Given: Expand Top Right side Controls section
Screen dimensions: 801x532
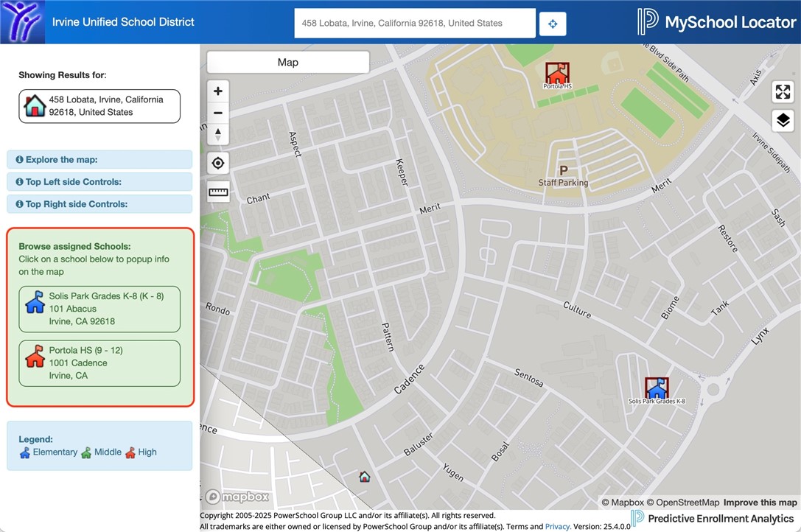Looking at the screenshot, I should (x=99, y=204).
